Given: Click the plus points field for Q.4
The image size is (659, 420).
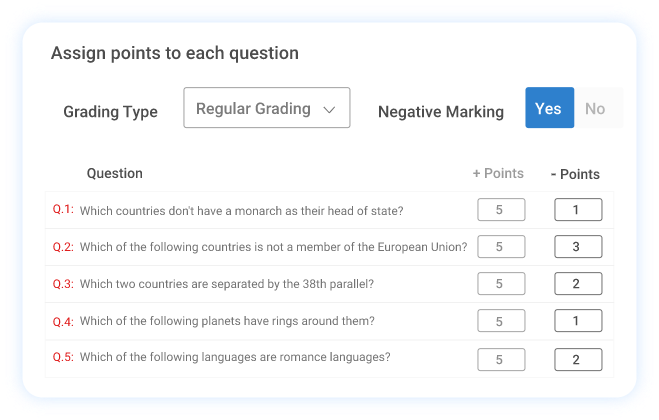Looking at the screenshot, I should (502, 321).
